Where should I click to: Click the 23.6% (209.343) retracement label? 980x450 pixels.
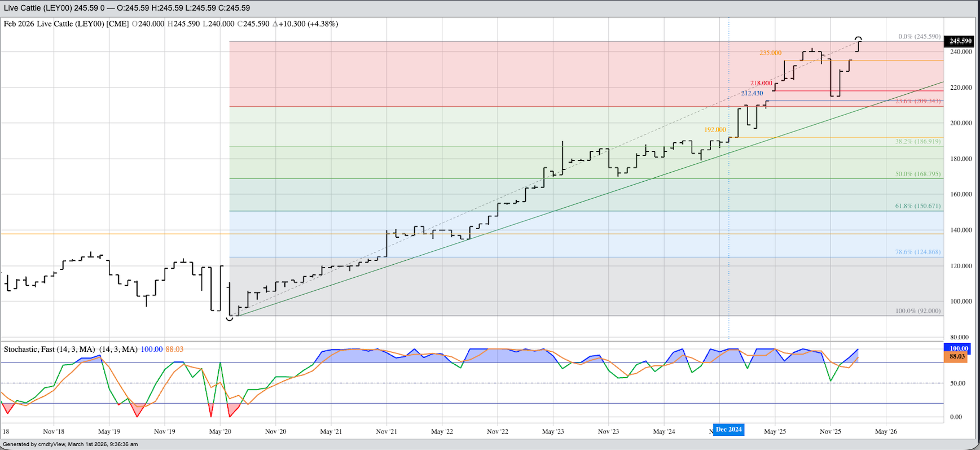pos(918,101)
